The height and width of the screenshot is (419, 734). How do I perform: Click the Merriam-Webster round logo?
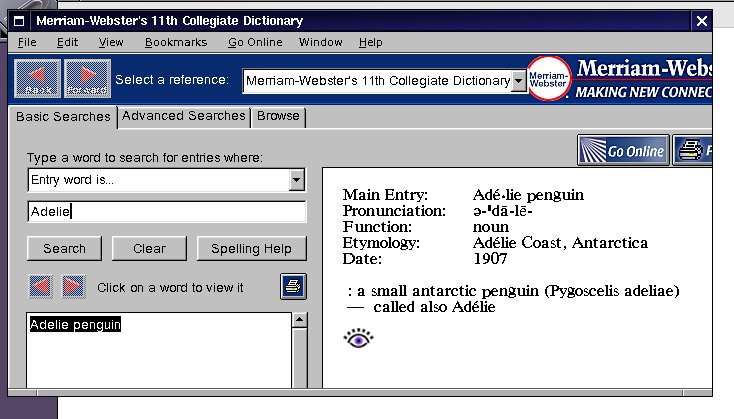click(549, 79)
